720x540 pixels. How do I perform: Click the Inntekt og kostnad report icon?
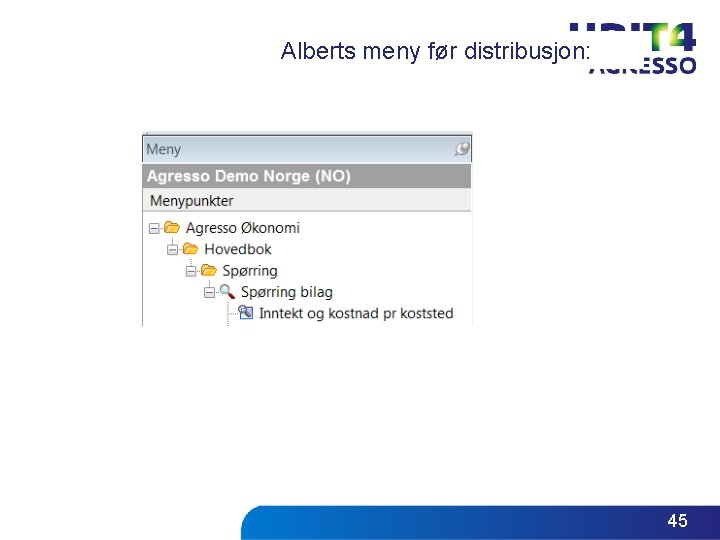246,312
